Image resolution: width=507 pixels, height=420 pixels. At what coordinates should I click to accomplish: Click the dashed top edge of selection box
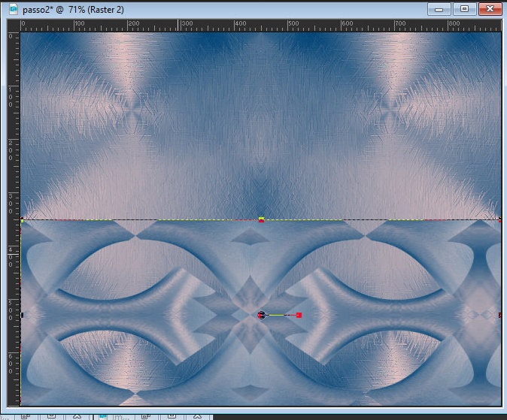(150, 220)
